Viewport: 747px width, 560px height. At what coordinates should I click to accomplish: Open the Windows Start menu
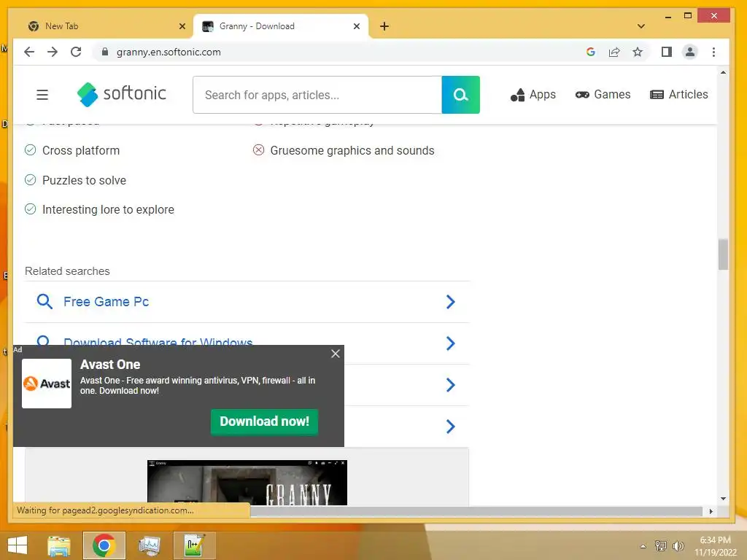point(18,545)
